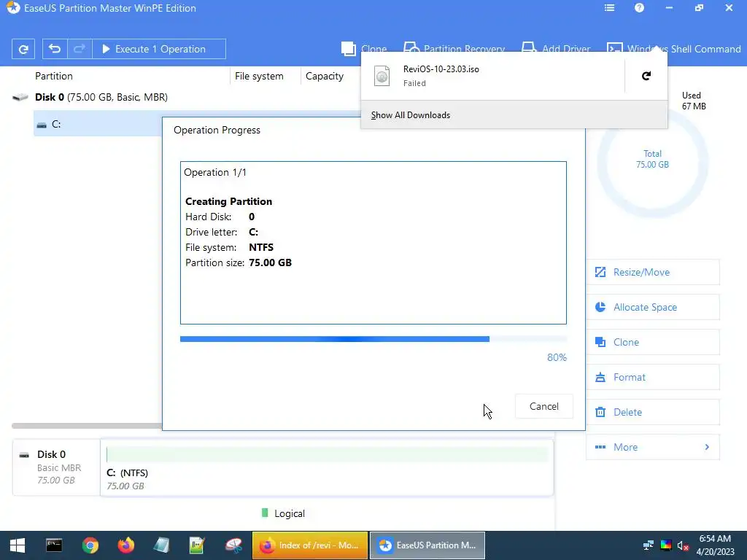Expand the More options arrow

(707, 447)
